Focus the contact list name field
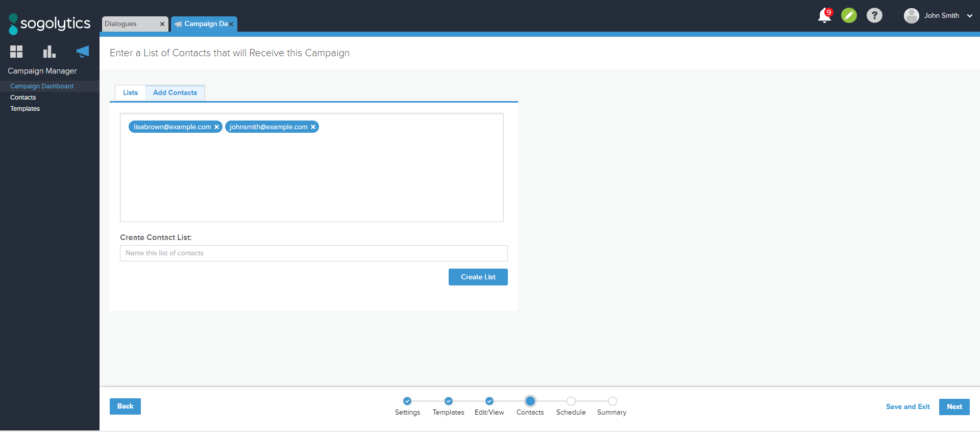 tap(313, 253)
